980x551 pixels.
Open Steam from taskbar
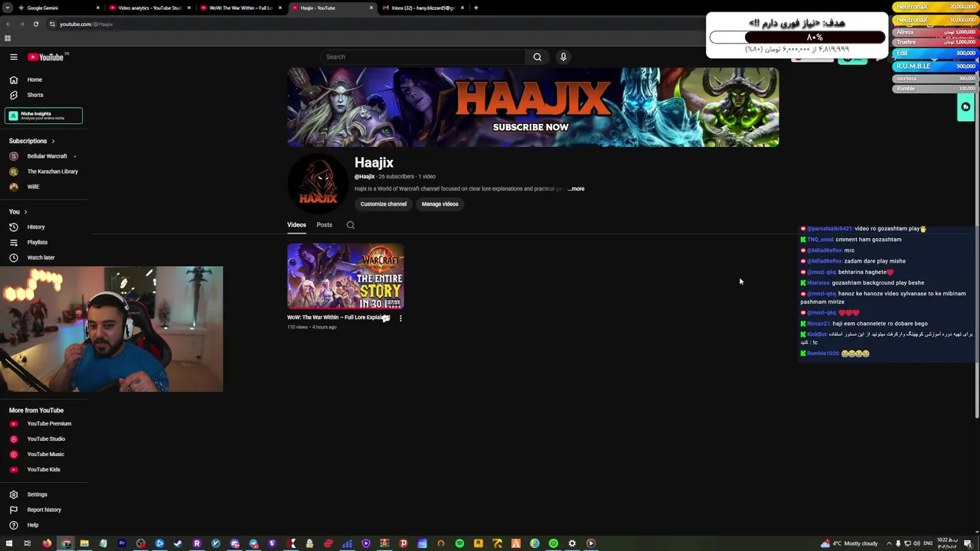178,543
